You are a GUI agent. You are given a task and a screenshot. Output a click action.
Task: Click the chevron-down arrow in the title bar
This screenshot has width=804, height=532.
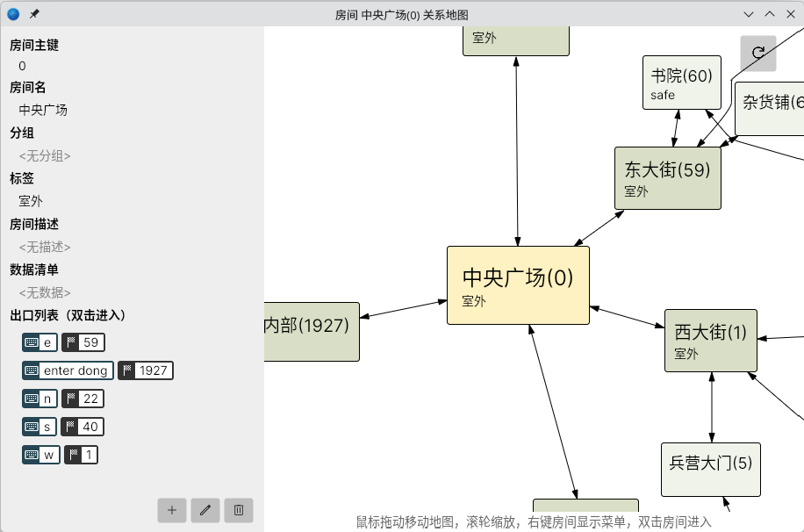(748, 14)
